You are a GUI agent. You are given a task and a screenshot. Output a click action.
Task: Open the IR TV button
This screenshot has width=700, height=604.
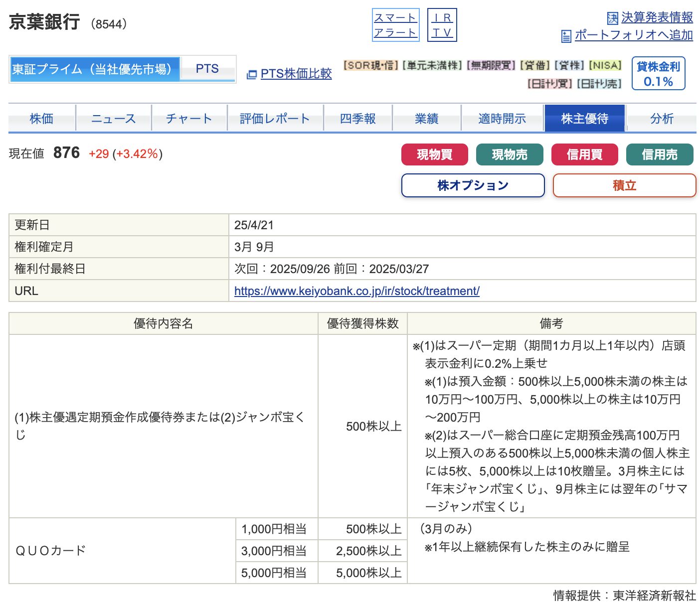tap(442, 25)
